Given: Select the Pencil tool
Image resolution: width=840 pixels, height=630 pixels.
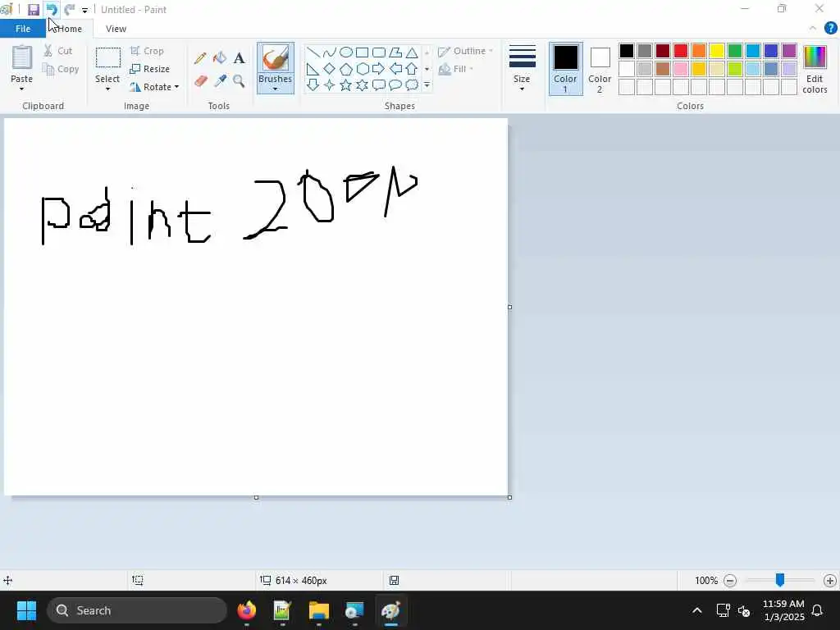Looking at the screenshot, I should (x=200, y=58).
